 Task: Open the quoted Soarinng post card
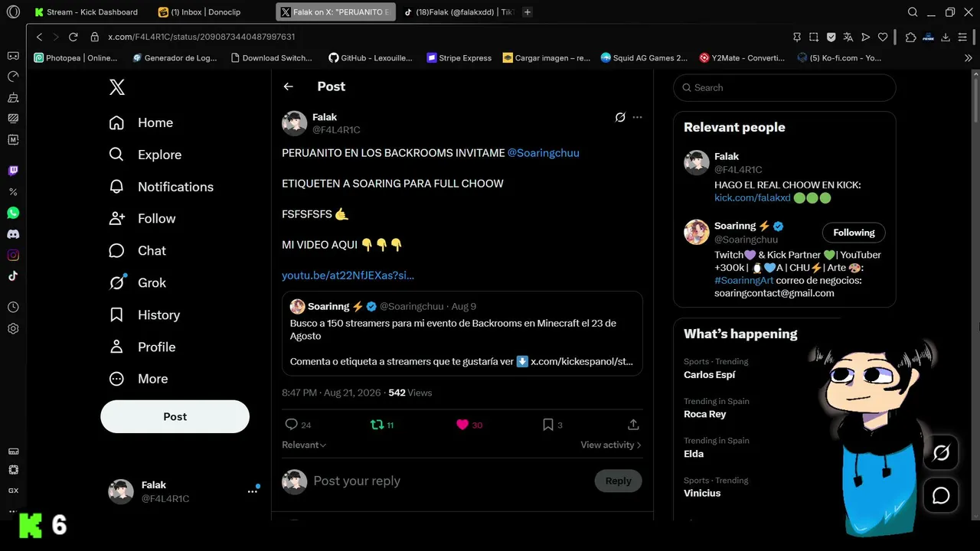pos(462,334)
